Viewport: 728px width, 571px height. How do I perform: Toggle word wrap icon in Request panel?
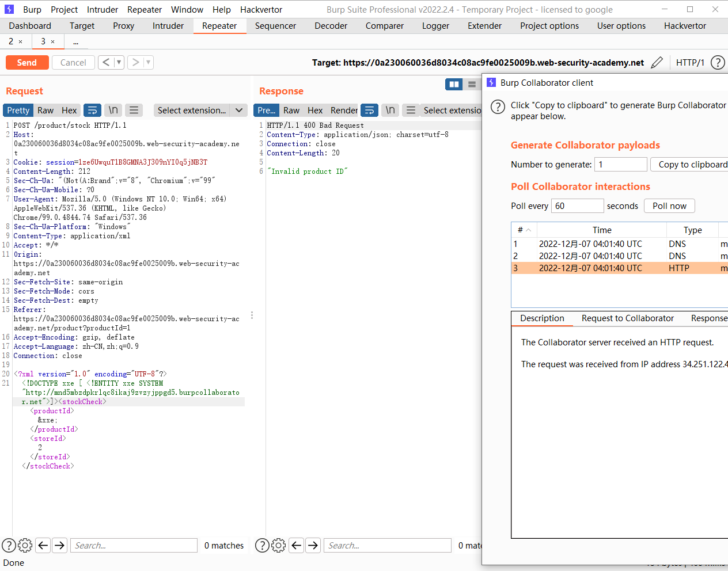coord(92,110)
